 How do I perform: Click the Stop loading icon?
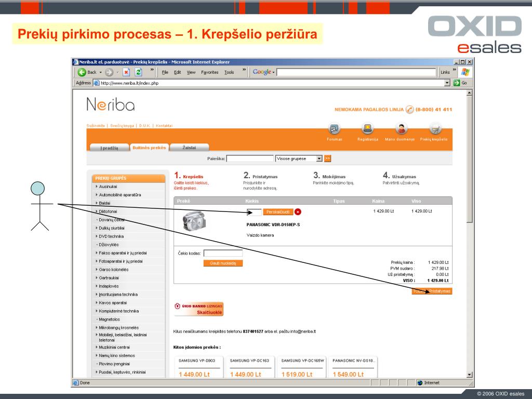[x=126, y=72]
